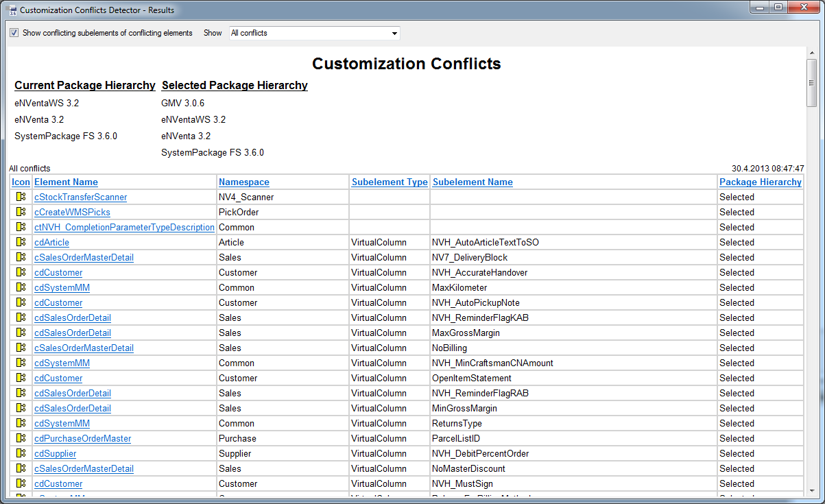Open the cdSupplier element link

tap(55, 453)
